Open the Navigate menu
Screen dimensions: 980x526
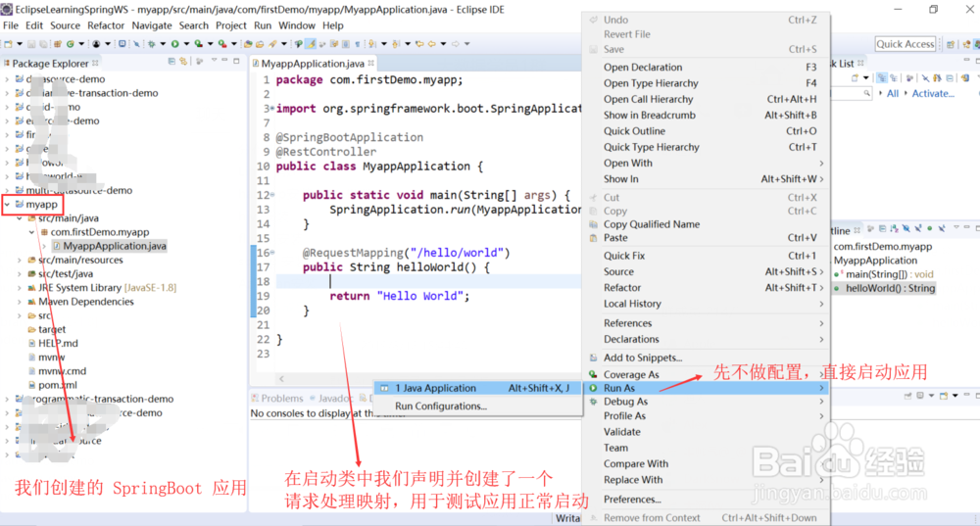[152, 25]
